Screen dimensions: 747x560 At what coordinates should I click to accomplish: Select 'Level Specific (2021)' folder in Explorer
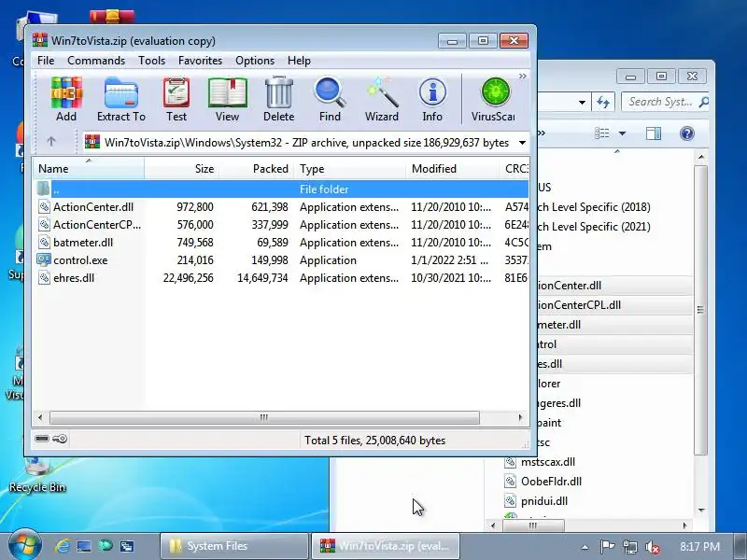tap(593, 227)
